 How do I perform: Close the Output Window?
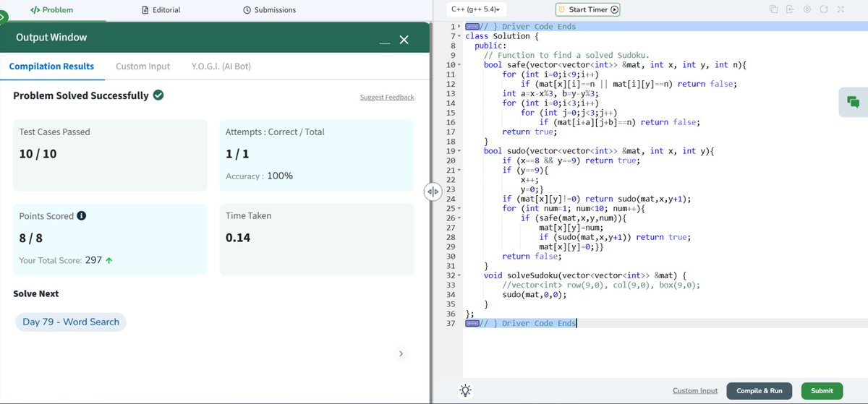point(404,40)
